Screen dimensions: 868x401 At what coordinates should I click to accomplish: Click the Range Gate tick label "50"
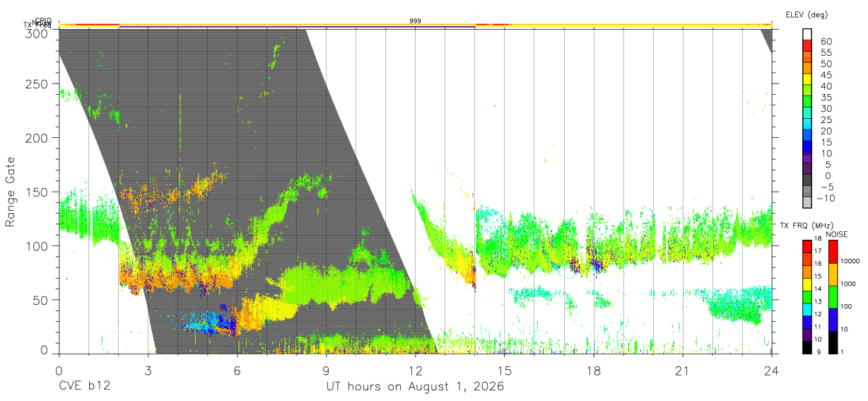[40, 300]
